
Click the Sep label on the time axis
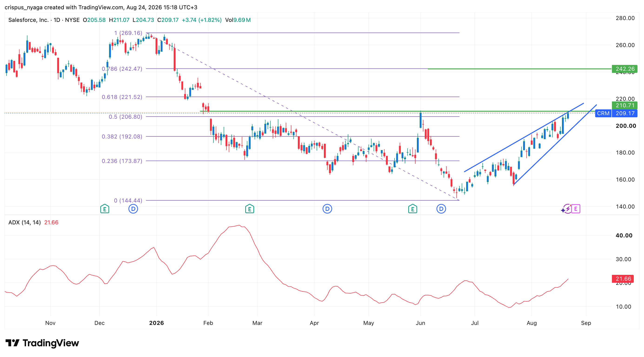point(586,323)
